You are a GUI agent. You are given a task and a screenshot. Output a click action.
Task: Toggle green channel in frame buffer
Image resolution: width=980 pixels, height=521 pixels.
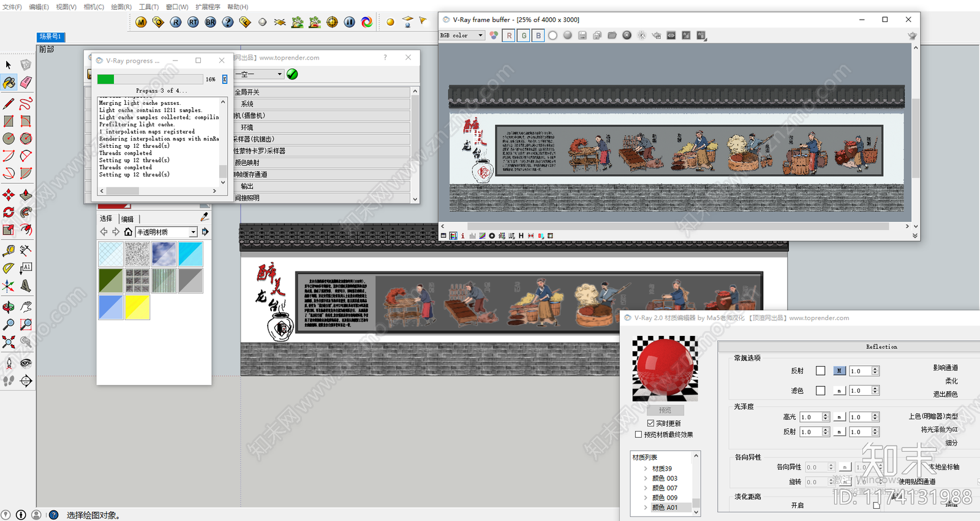point(524,36)
